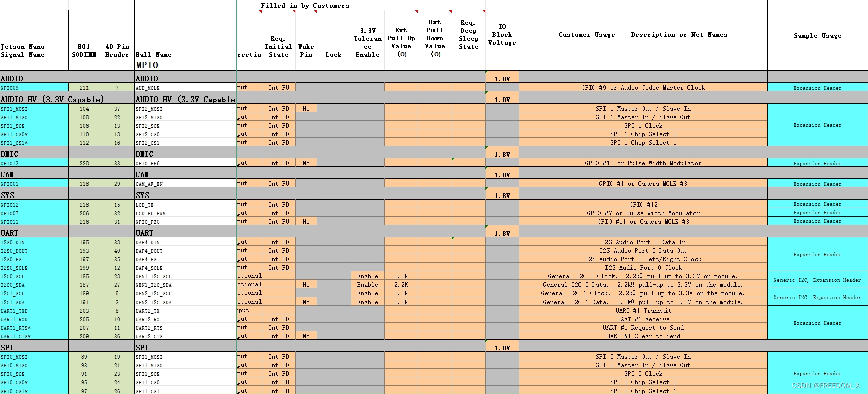Click the 'UART1_TXD' signal name cell

(34, 310)
